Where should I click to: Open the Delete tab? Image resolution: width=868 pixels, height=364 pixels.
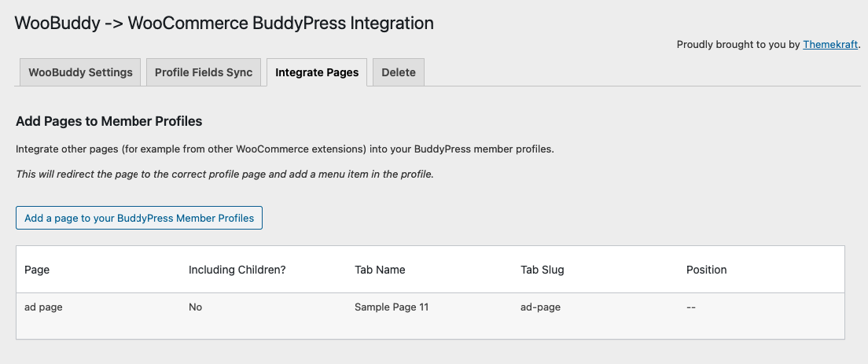[399, 72]
